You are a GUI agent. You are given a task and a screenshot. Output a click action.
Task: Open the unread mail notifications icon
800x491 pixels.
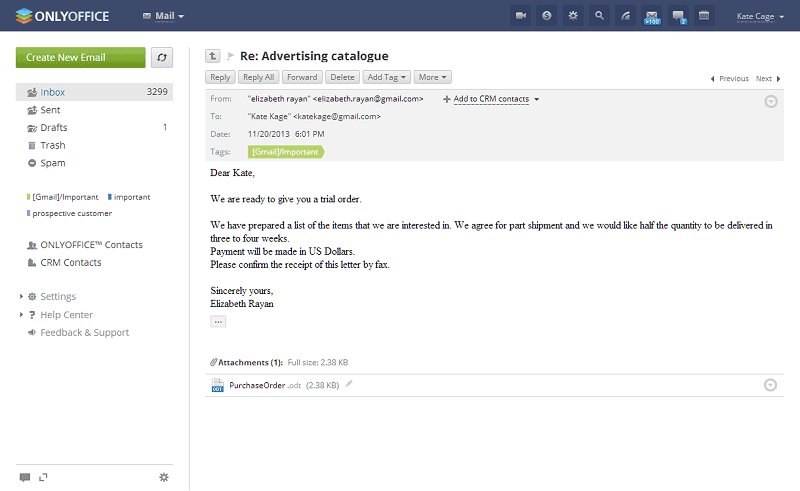tap(652, 16)
